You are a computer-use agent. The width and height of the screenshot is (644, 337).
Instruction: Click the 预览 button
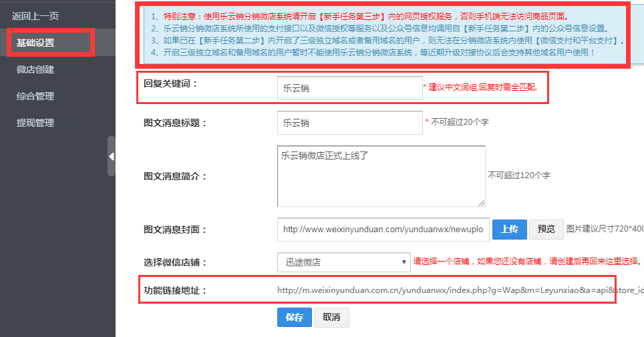546,229
